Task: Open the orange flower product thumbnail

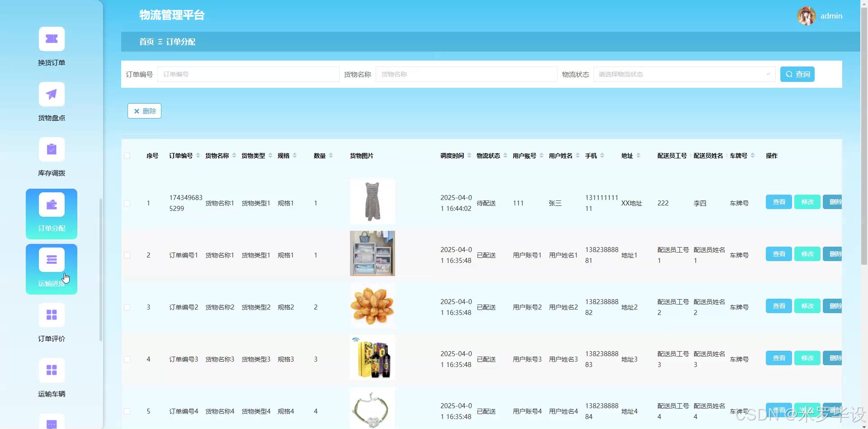Action: 373,305
